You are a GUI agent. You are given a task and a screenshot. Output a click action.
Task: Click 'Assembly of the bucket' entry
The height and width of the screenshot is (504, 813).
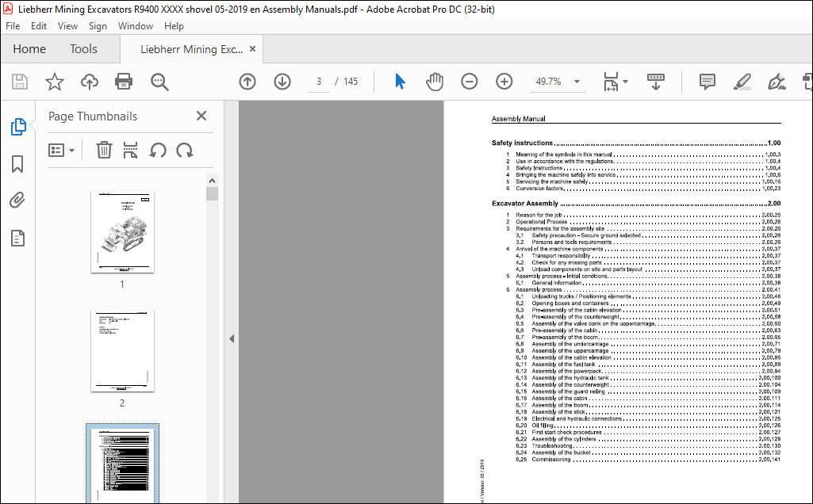561,452
